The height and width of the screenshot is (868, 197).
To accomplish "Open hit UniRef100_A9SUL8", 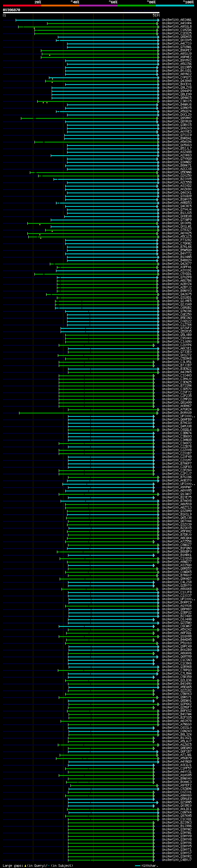I will tap(177, 26).
